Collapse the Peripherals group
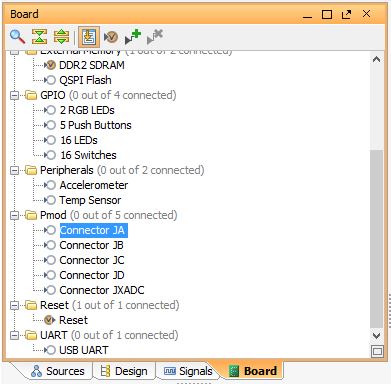 (14, 170)
